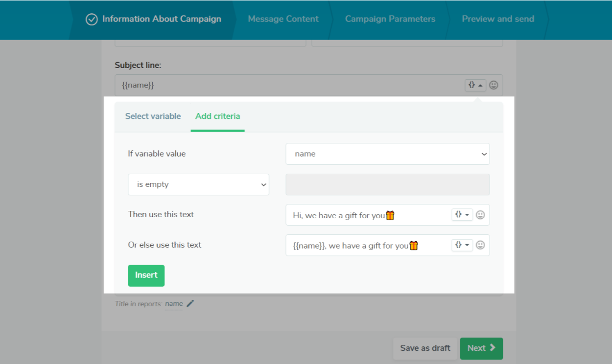Switch to the Select variable tab
Viewport: 612px width, 364px height.
coord(152,116)
